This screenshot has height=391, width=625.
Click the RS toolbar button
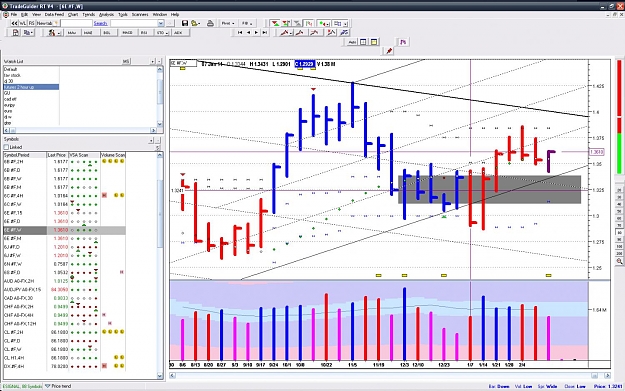click(31, 23)
